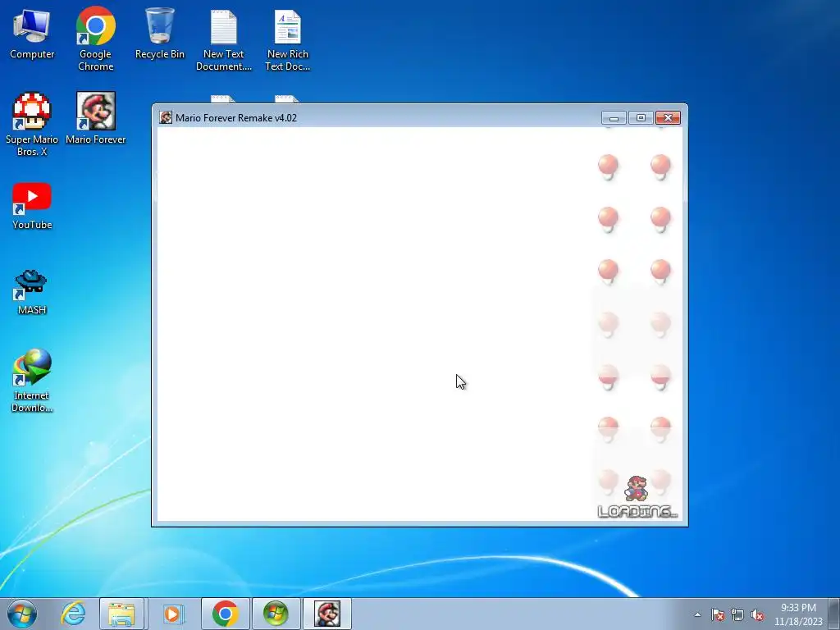Image resolution: width=840 pixels, height=630 pixels.
Task: Click Mario Forever taskbar button
Action: click(326, 614)
